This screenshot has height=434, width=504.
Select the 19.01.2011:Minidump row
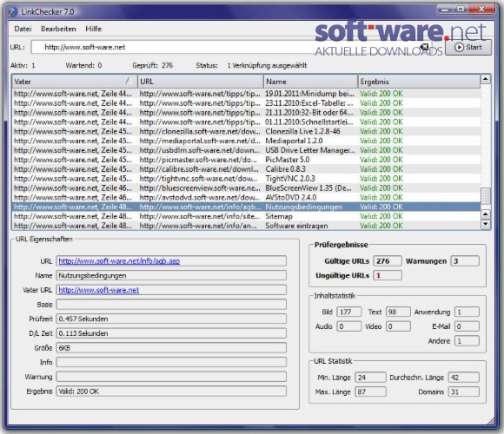247,94
